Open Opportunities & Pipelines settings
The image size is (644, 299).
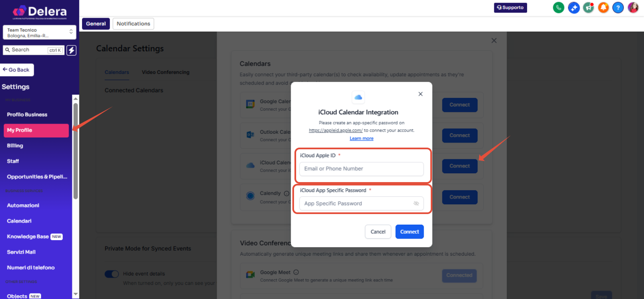point(36,177)
